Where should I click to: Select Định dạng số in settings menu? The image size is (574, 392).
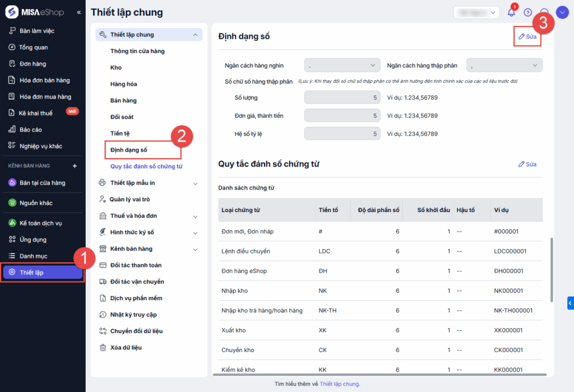point(129,150)
